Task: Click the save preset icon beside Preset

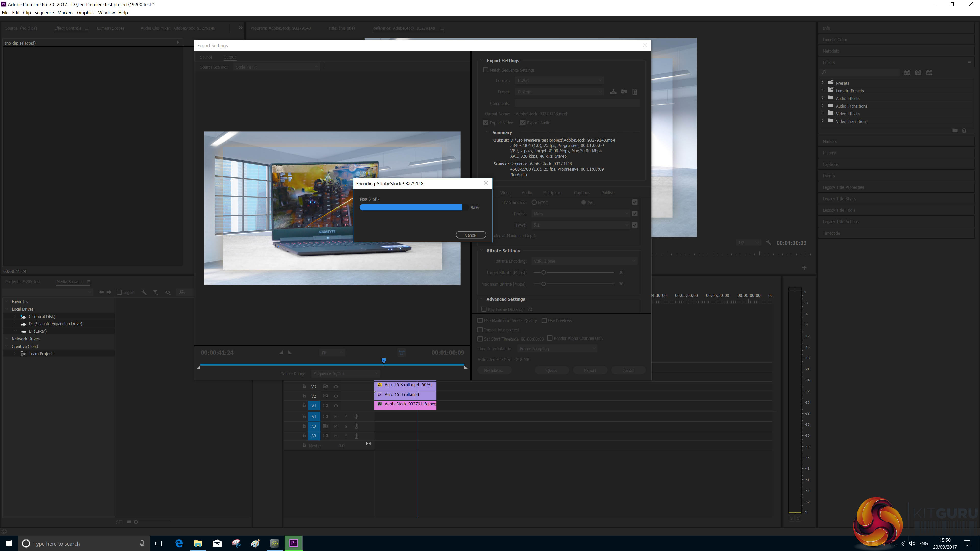Action: coord(613,92)
